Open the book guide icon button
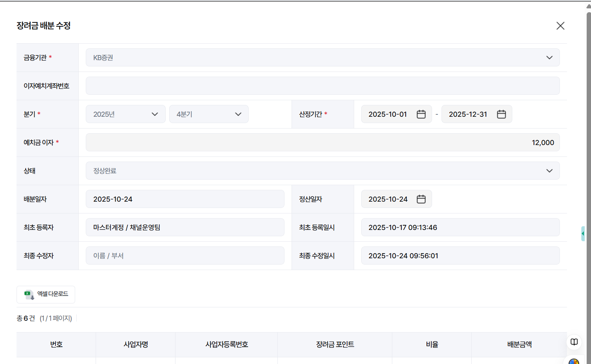 pyautogui.click(x=574, y=342)
